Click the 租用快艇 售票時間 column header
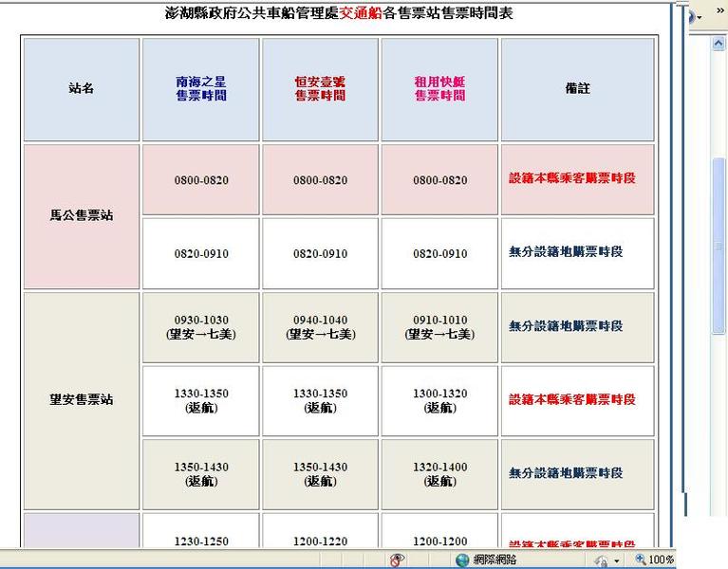This screenshot has width=728, height=569. (439, 89)
